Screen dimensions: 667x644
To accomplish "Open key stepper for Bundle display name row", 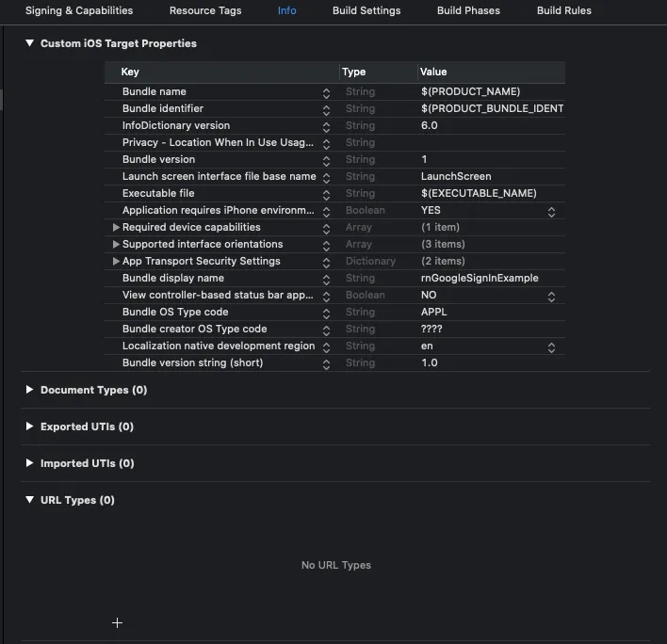I will tap(326, 280).
